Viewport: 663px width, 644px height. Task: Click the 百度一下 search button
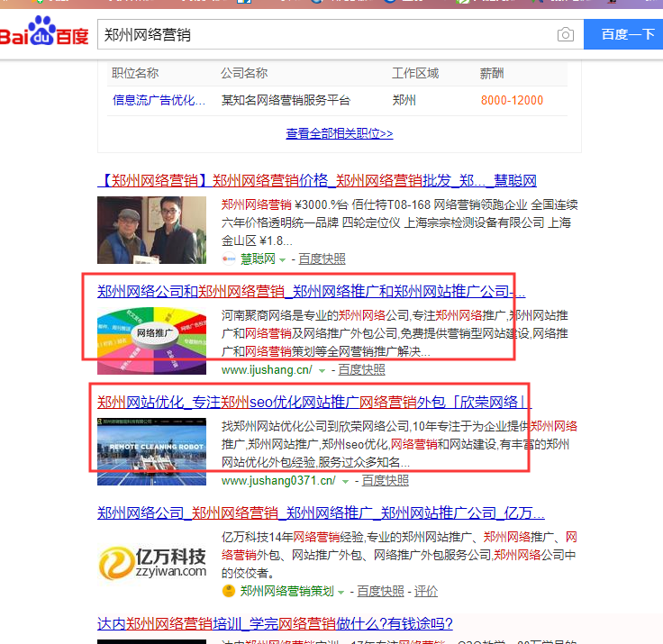pyautogui.click(x=623, y=34)
